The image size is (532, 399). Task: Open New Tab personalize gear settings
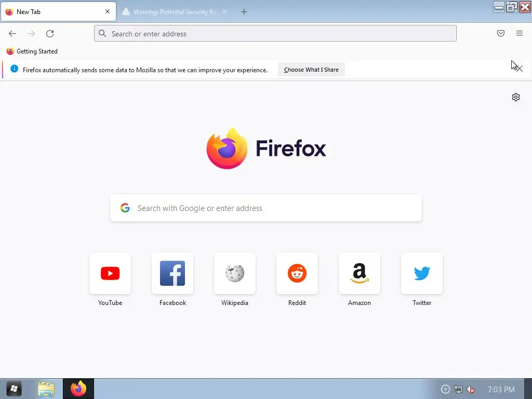[516, 97]
